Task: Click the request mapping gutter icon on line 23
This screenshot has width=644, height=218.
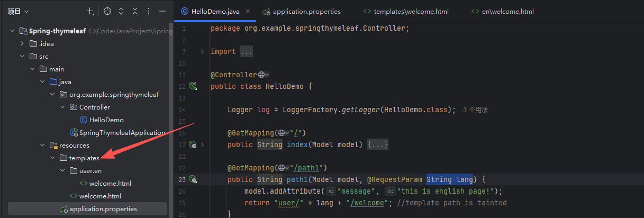Action: pyautogui.click(x=193, y=179)
